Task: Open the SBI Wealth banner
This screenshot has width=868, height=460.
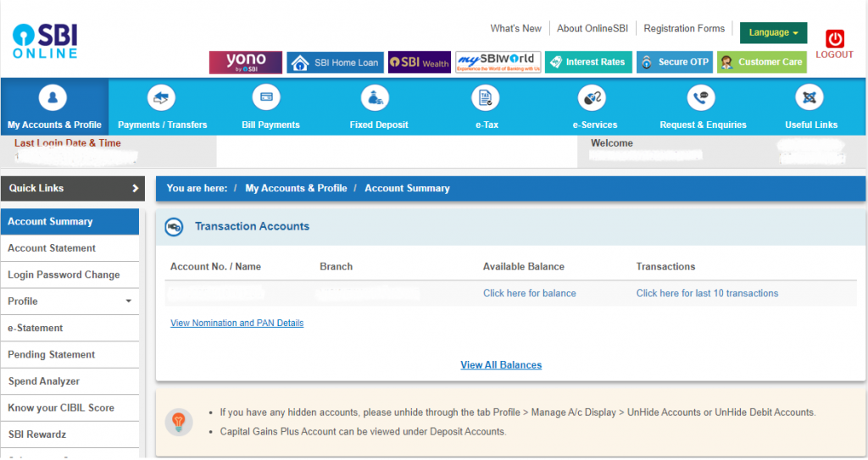Action: 419,62
